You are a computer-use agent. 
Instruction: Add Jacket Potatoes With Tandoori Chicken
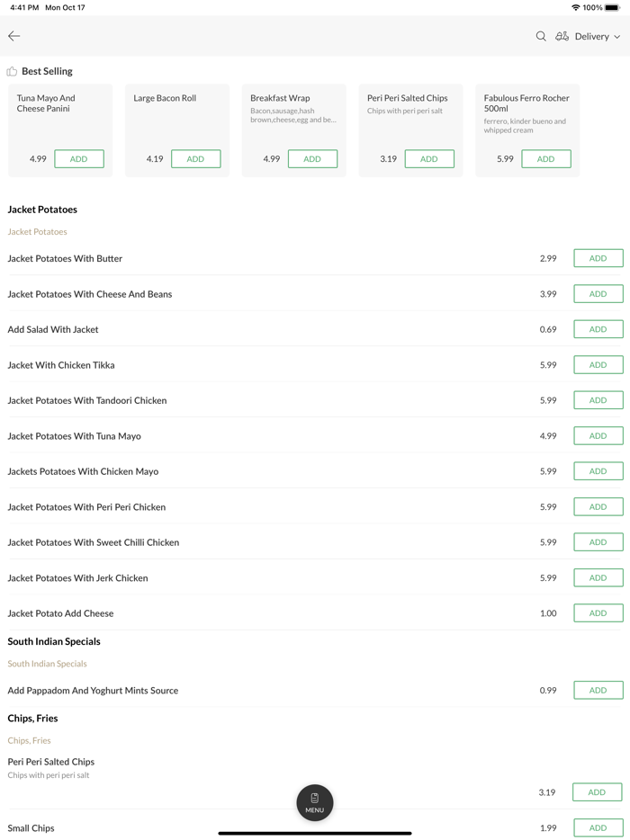pos(598,400)
